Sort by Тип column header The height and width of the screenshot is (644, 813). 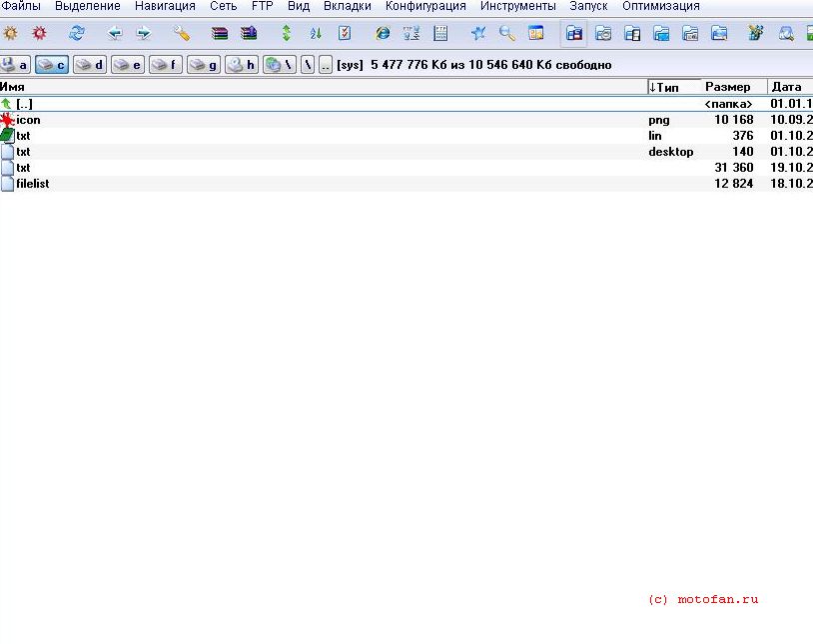[674, 87]
